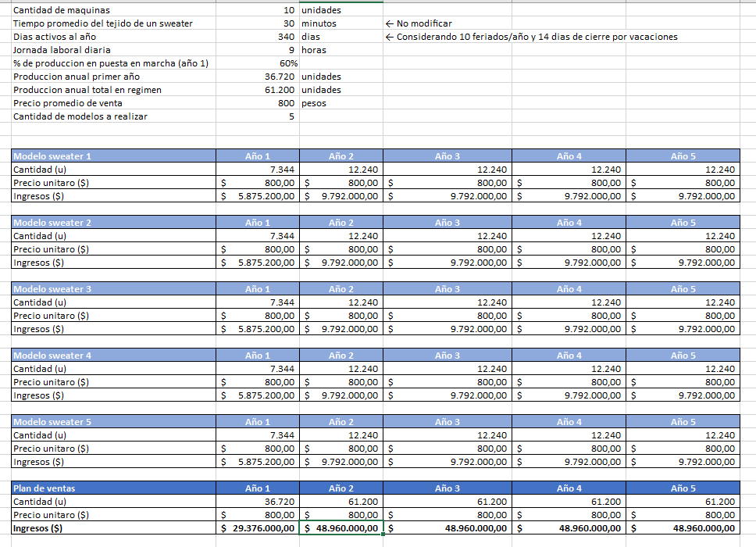Select Plan de ventas Año 1 Cantidad 36.720
Image resolution: width=756 pixels, height=547 pixels.
tap(258, 502)
